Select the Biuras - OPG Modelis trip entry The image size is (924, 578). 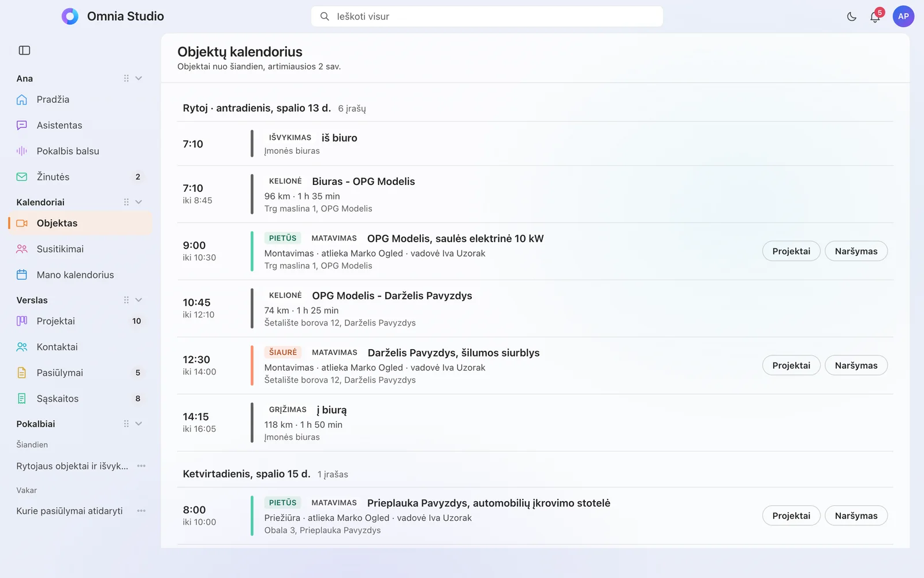[535, 194]
